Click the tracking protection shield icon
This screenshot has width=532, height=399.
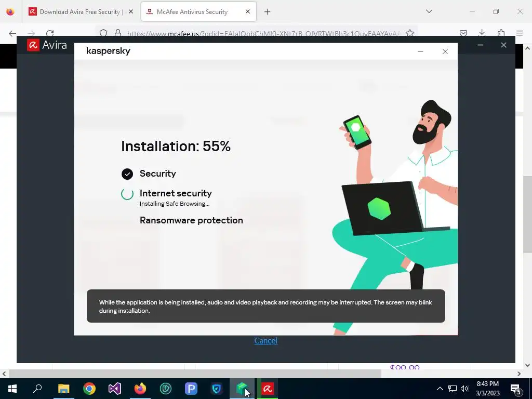coord(103,33)
